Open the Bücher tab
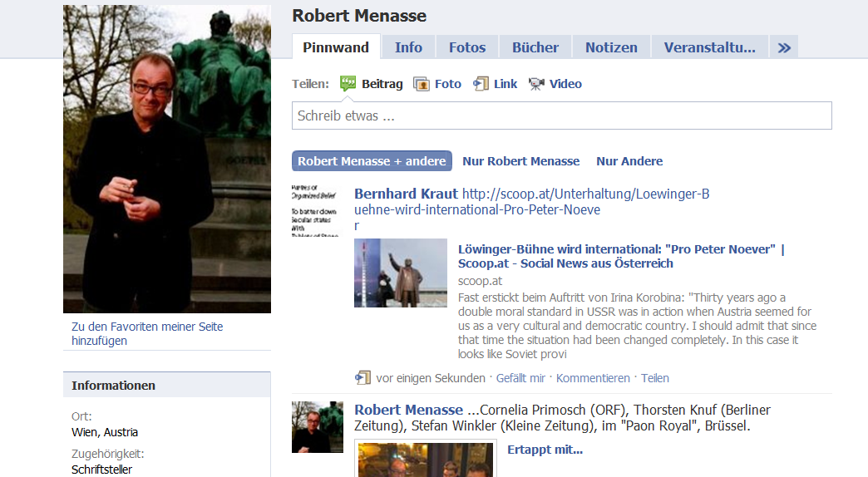 (535, 47)
